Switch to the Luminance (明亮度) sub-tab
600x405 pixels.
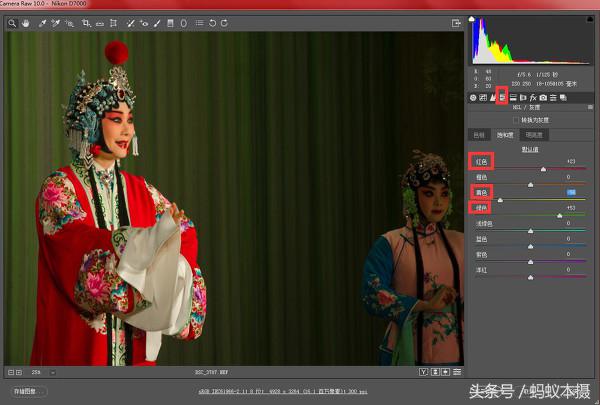(x=534, y=135)
